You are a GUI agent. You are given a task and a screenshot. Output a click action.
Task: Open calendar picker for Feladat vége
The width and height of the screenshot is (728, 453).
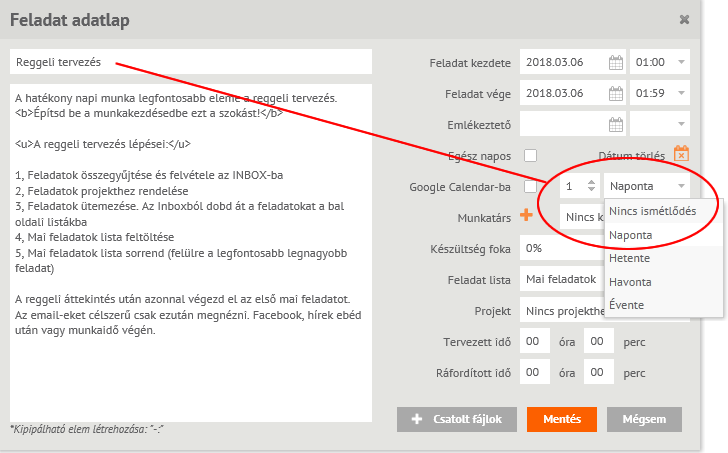click(x=616, y=93)
